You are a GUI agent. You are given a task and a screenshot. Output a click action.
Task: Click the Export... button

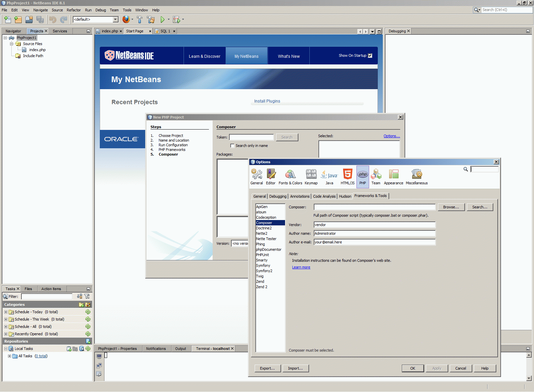pyautogui.click(x=267, y=368)
